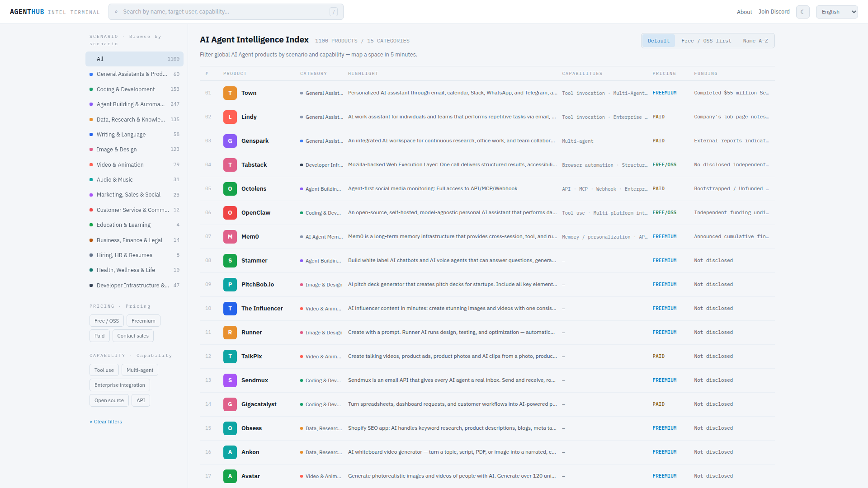Open the Join Discord link

(774, 12)
